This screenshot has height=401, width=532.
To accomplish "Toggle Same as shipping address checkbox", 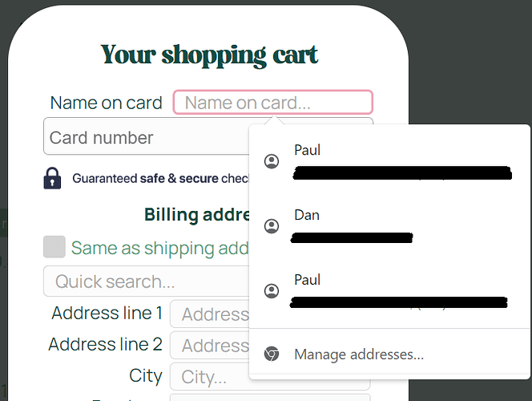I will (54, 248).
